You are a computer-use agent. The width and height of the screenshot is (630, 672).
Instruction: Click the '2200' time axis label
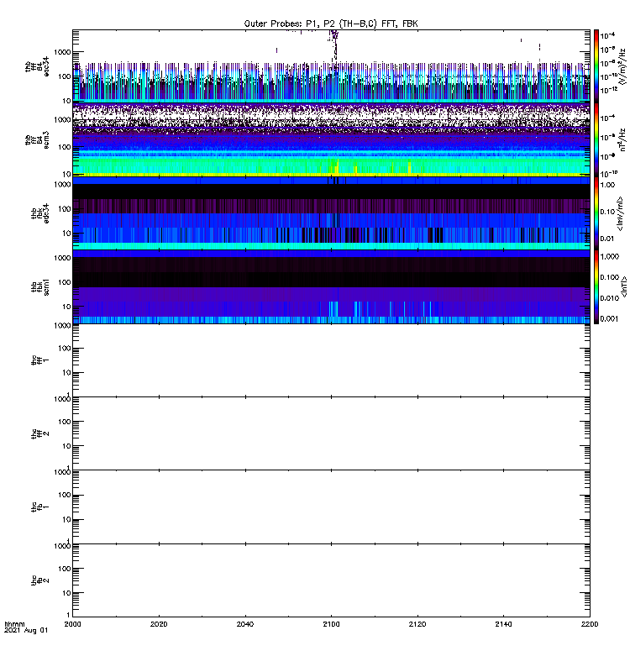(590, 624)
